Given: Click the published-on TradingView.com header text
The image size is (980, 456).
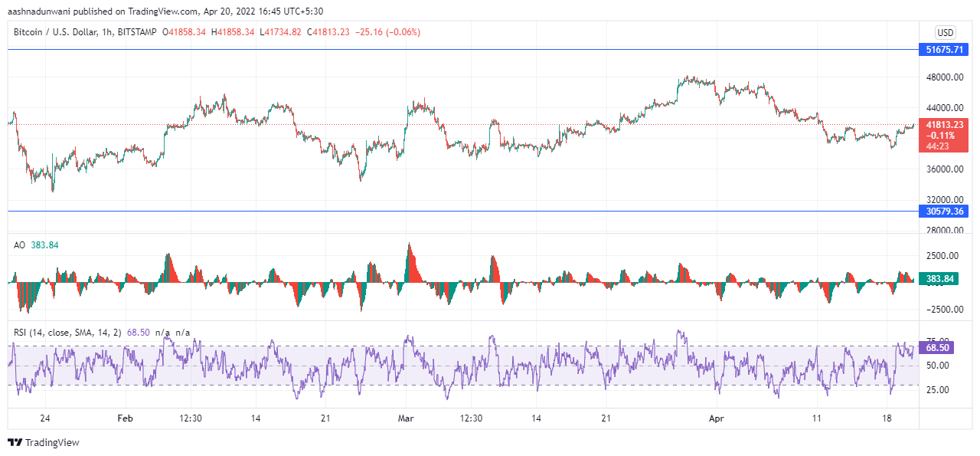Looking at the screenshot, I should point(165,11).
